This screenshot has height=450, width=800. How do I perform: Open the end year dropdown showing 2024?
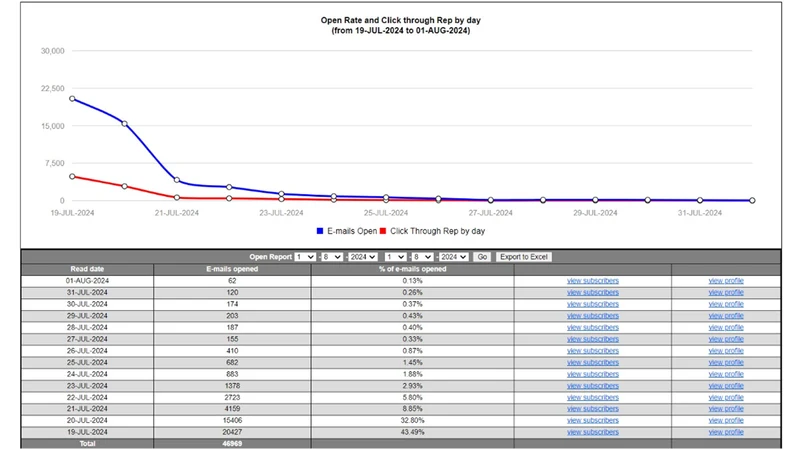pos(454,257)
